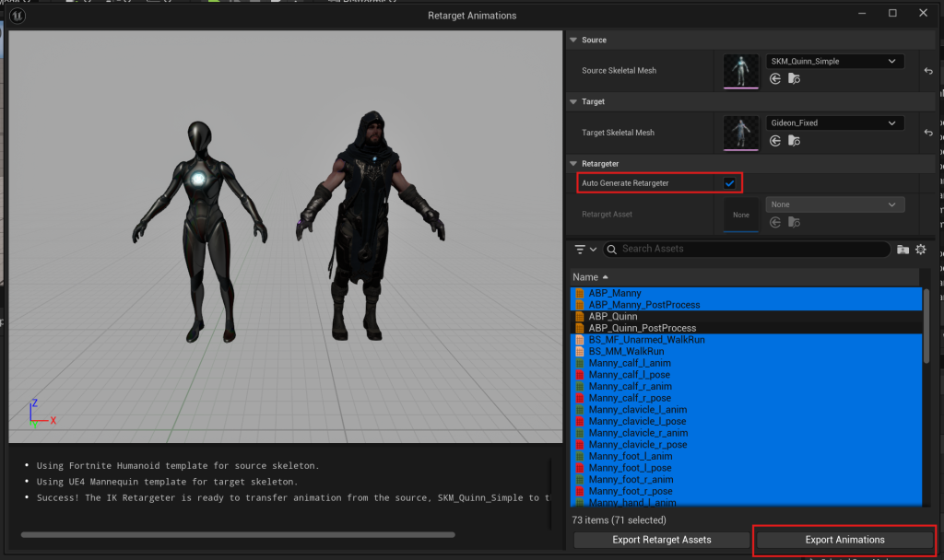This screenshot has height=560, width=944.
Task: Open the Retarget Asset None dropdown
Action: (834, 204)
